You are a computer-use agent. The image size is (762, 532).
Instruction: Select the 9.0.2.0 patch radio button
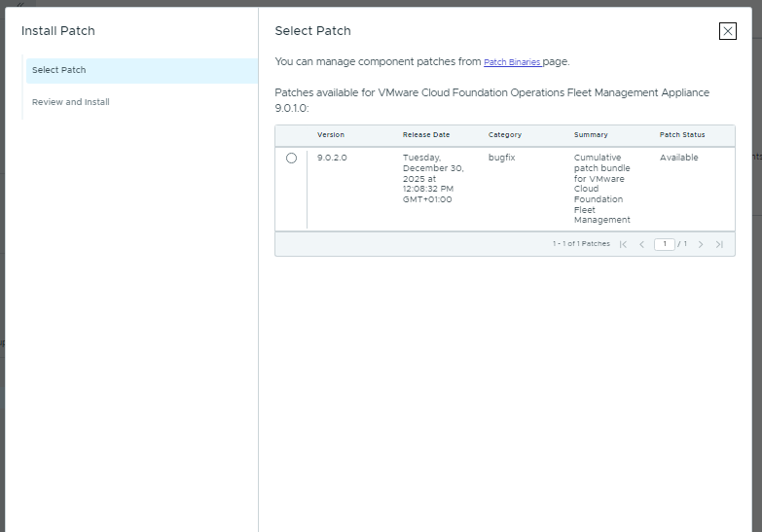tap(291, 158)
